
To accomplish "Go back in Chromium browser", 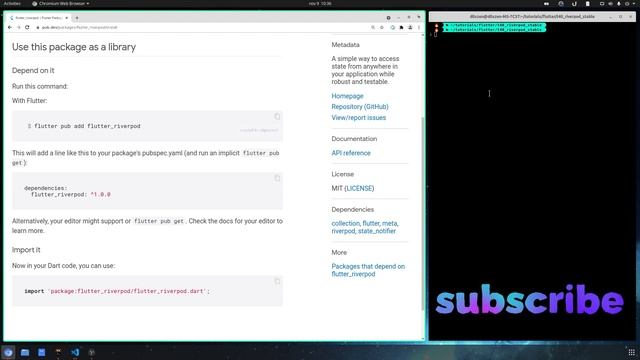I will pos(10,27).
